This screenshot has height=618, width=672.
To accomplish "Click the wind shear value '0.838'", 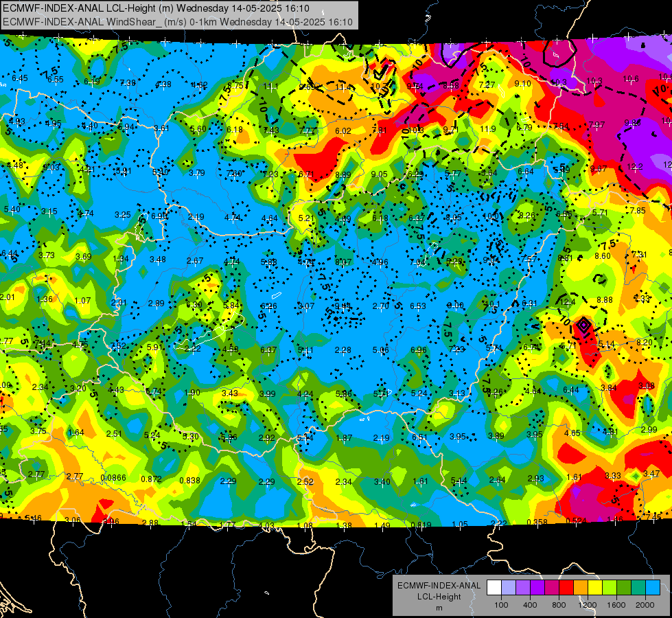I will coord(190,481).
